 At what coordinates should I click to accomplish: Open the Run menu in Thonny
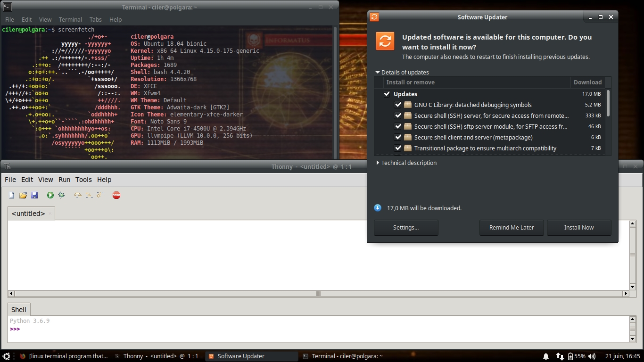point(64,180)
